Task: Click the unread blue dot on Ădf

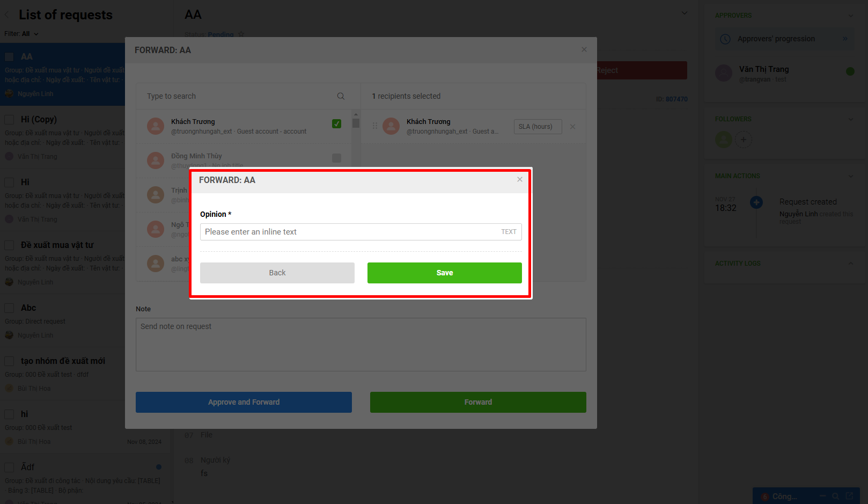Action: [x=159, y=467]
